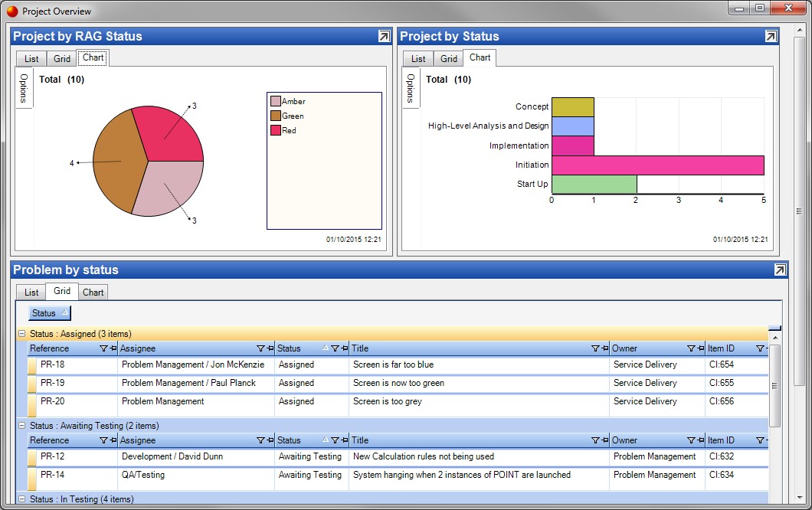Pin Assignee column in Assigned group
This screenshot has height=510, width=812.
pos(270,348)
